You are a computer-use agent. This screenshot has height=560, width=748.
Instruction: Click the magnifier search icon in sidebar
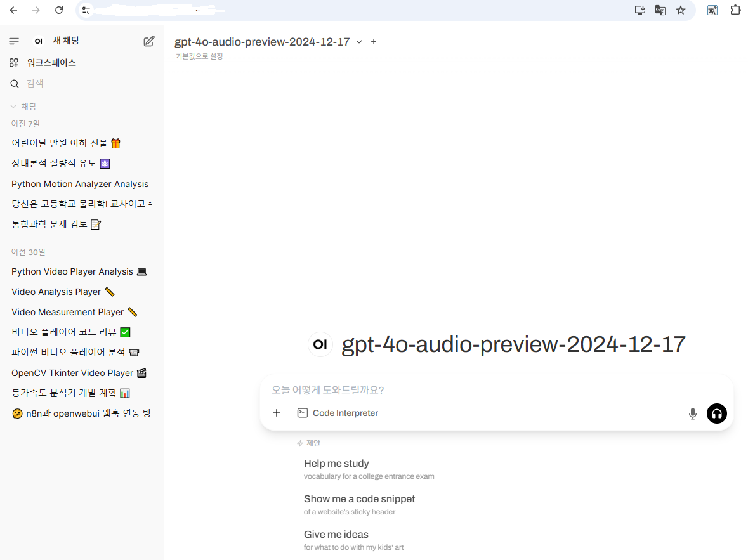click(15, 84)
